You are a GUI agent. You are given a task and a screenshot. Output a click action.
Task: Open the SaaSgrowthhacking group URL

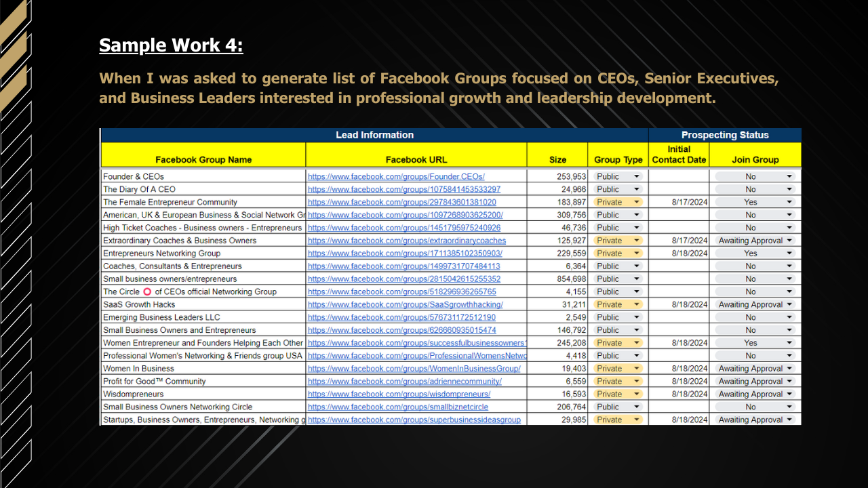[406, 305]
